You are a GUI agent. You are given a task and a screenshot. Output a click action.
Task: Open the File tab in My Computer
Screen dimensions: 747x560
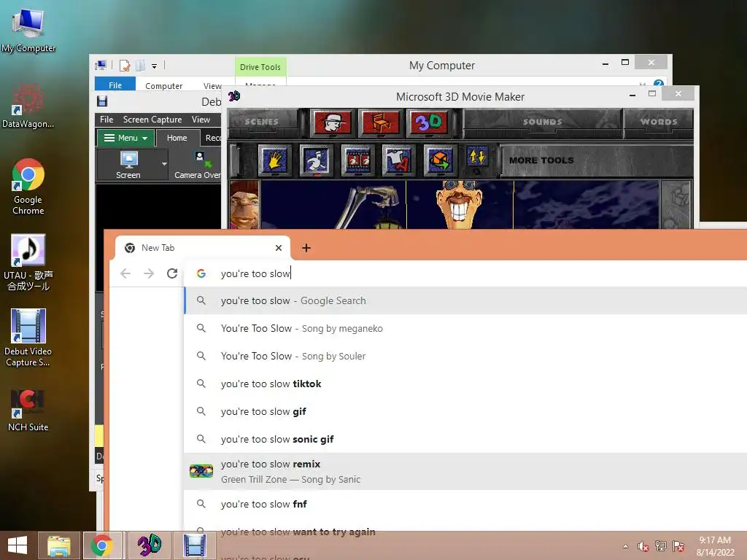(x=115, y=85)
